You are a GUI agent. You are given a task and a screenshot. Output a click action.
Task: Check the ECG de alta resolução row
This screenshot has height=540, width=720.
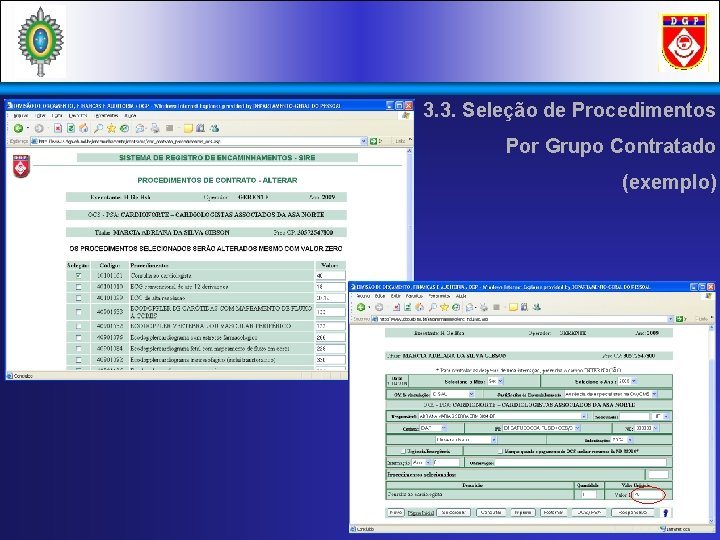point(79,298)
